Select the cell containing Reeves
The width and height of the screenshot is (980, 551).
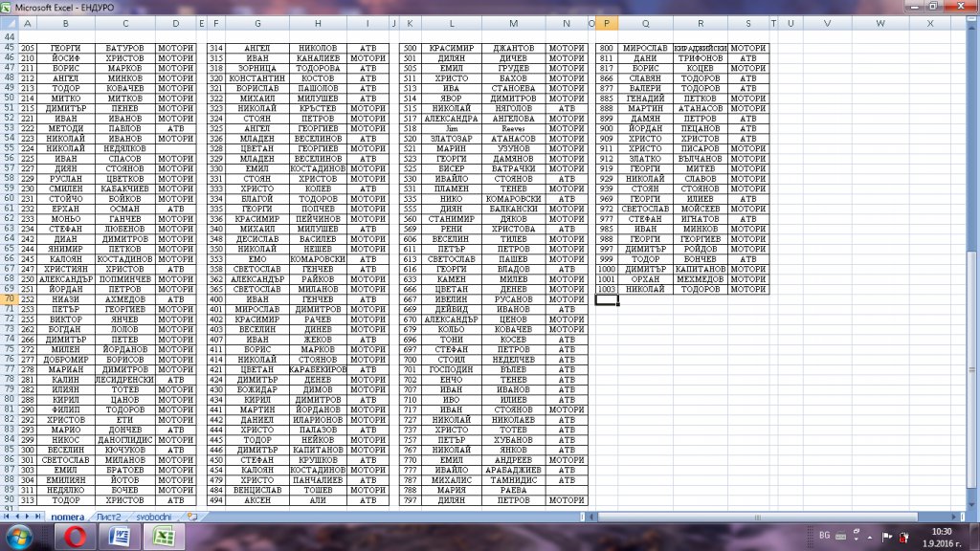click(x=513, y=128)
